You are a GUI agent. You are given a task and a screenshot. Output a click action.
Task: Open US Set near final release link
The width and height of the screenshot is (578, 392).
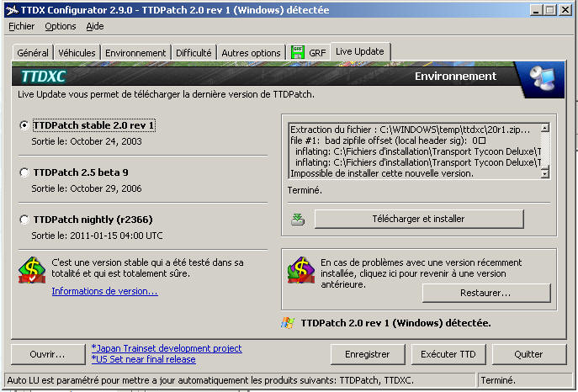[x=143, y=359]
